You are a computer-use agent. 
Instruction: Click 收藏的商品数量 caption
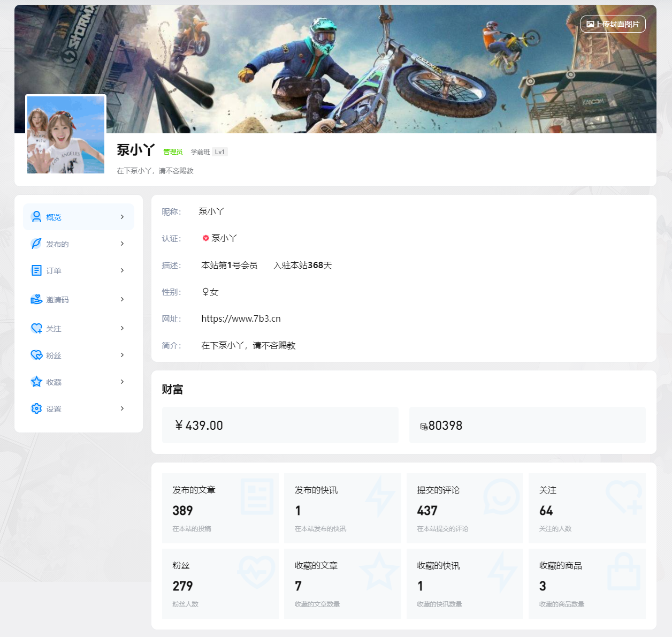(x=562, y=604)
